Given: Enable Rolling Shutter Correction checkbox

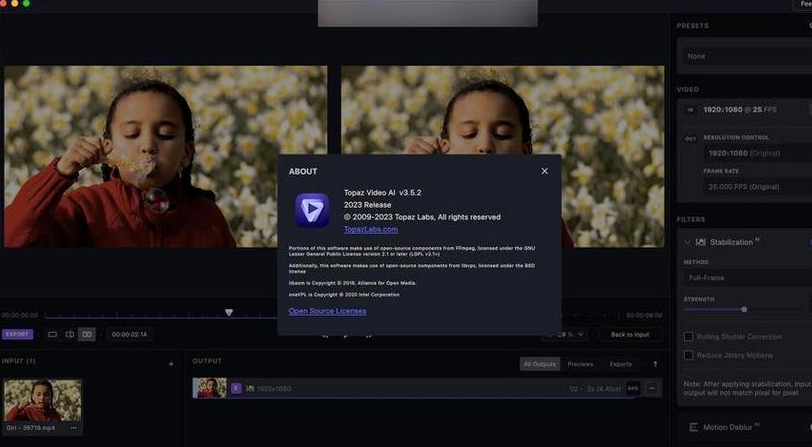Looking at the screenshot, I should (x=688, y=337).
